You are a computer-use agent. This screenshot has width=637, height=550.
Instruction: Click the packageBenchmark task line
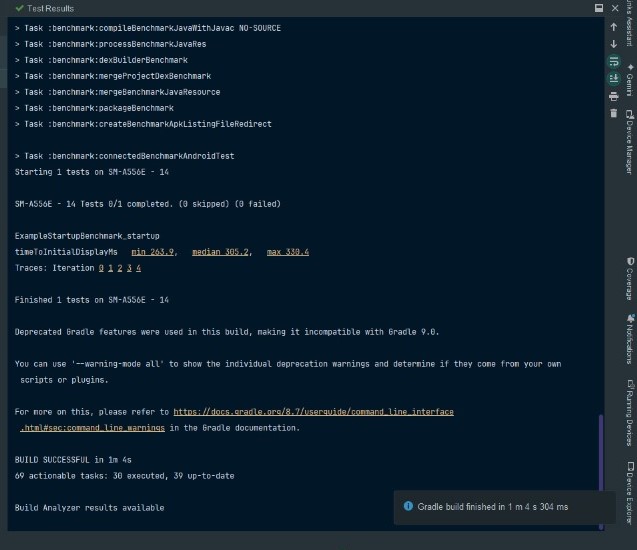click(x=94, y=108)
